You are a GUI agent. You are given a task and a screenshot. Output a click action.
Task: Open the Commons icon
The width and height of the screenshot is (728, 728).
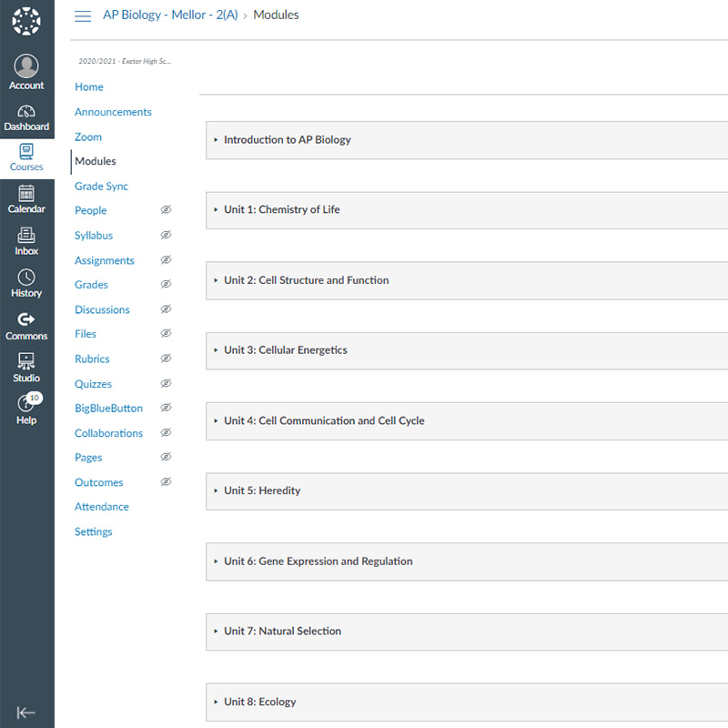point(26,319)
